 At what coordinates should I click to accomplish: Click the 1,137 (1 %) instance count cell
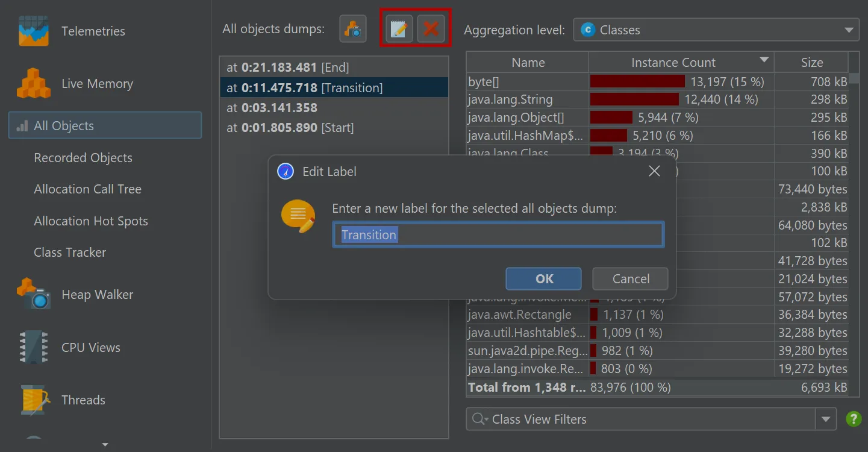[x=681, y=315]
